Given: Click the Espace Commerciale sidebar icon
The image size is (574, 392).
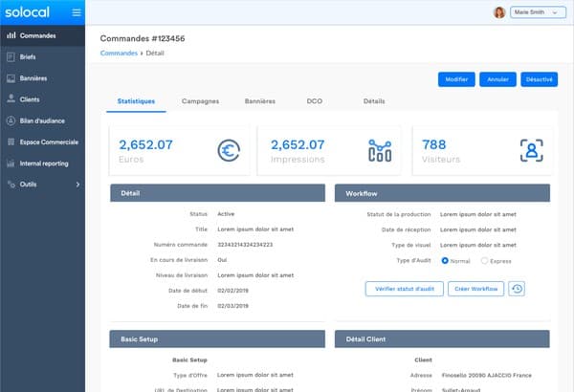Looking at the screenshot, I should 11,142.
